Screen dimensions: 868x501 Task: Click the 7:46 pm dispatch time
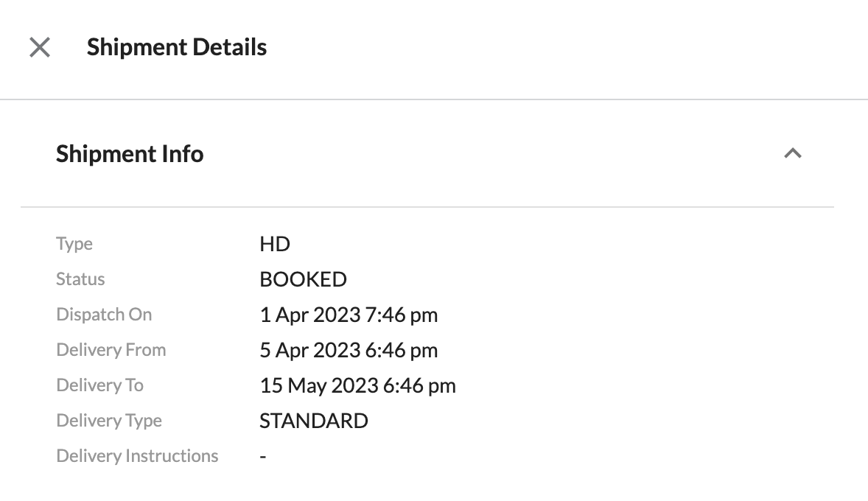click(402, 315)
